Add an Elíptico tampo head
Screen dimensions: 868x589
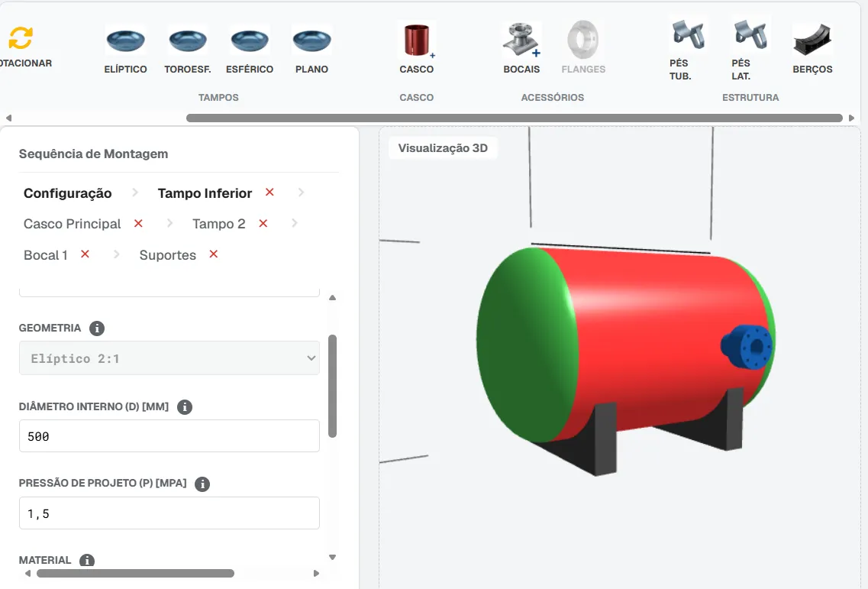[x=126, y=50]
